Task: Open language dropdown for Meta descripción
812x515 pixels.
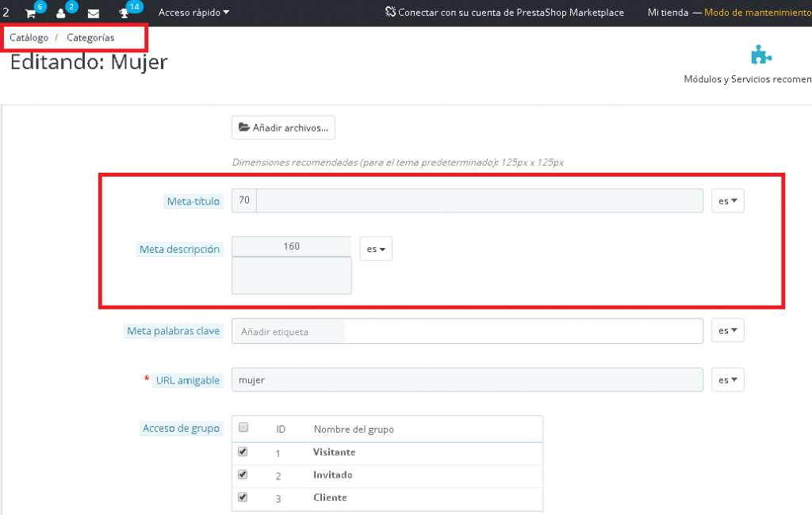Action: [376, 249]
